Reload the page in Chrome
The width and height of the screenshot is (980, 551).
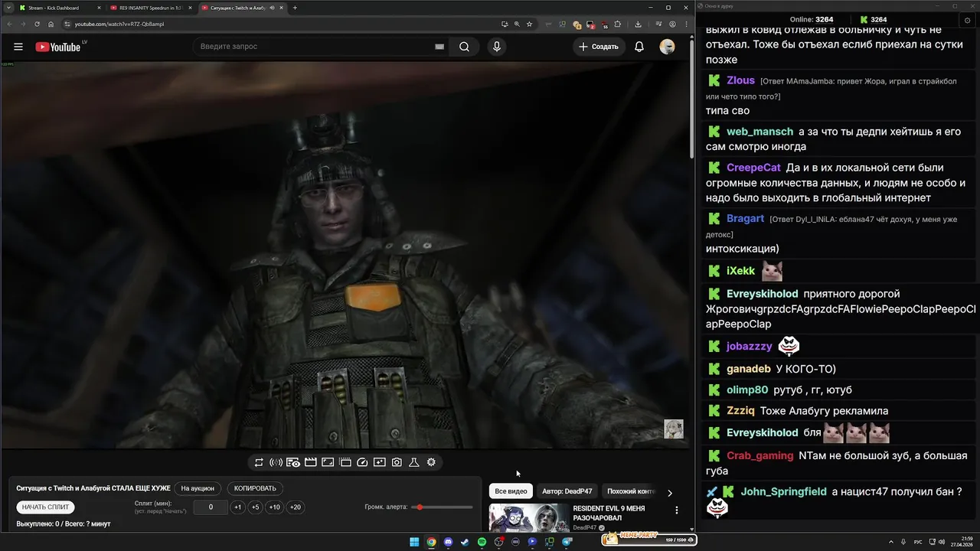tap(37, 24)
